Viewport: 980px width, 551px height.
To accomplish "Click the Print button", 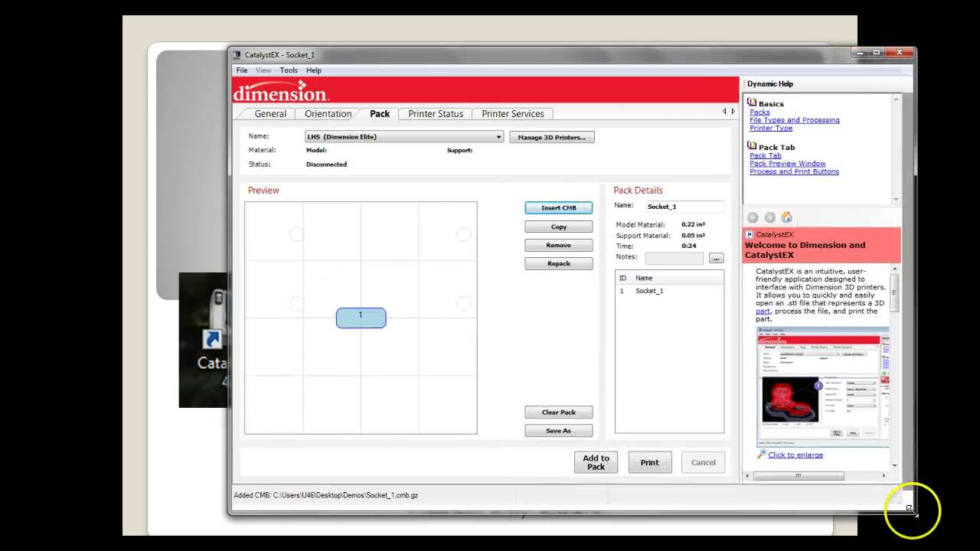I will tap(650, 462).
